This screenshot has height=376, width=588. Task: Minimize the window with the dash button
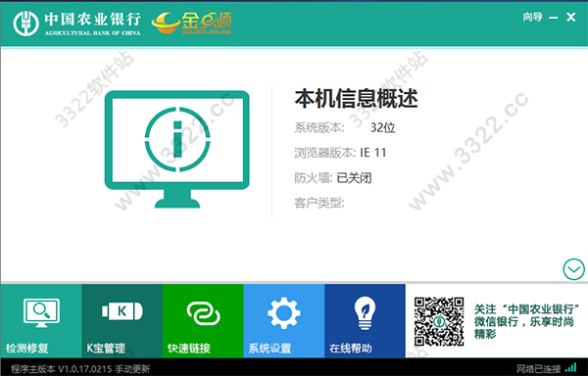click(553, 18)
